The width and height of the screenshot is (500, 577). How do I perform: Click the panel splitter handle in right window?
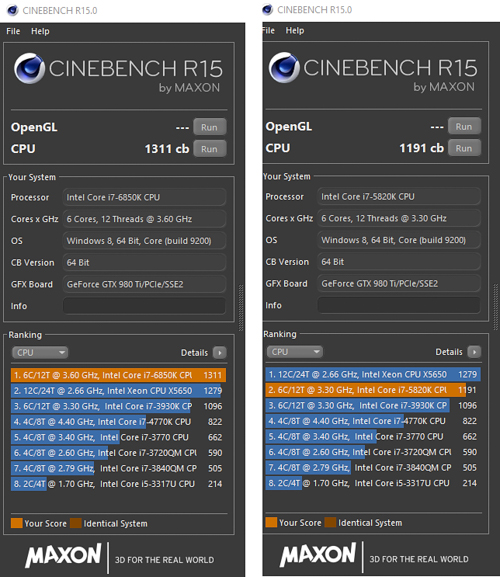tap(496, 307)
